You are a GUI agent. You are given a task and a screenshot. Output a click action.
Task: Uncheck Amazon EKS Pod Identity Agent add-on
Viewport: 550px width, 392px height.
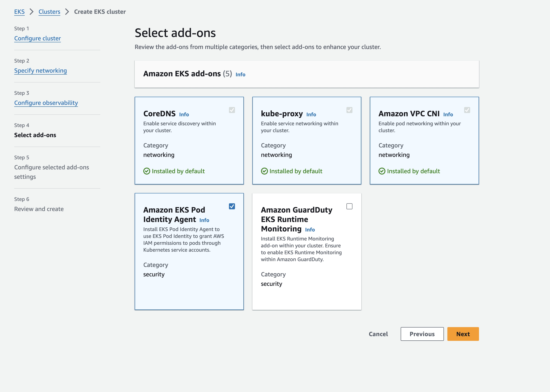coord(232,206)
